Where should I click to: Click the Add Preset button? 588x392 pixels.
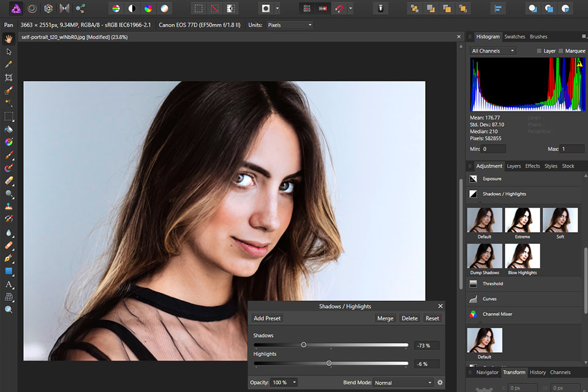click(x=267, y=318)
